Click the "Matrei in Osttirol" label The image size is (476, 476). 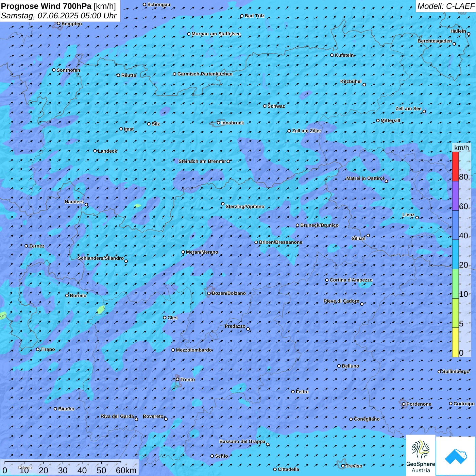pyautogui.click(x=365, y=178)
